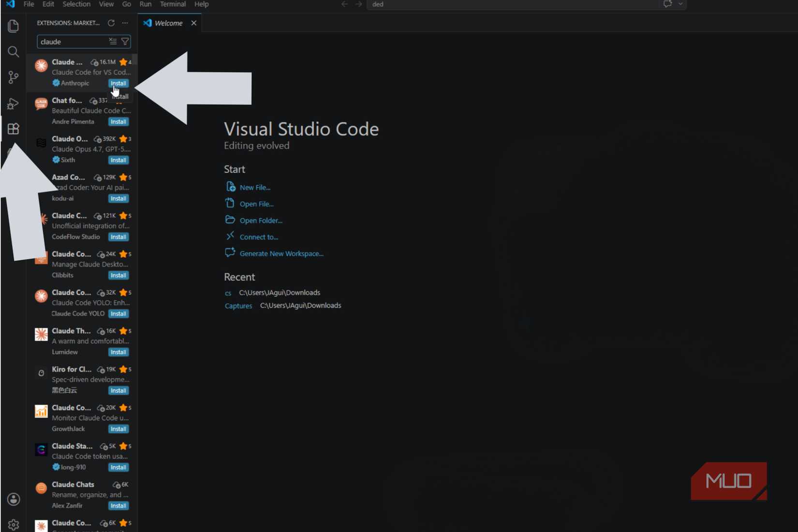Open the Help menu
Image resolution: width=798 pixels, height=532 pixels.
[202, 4]
